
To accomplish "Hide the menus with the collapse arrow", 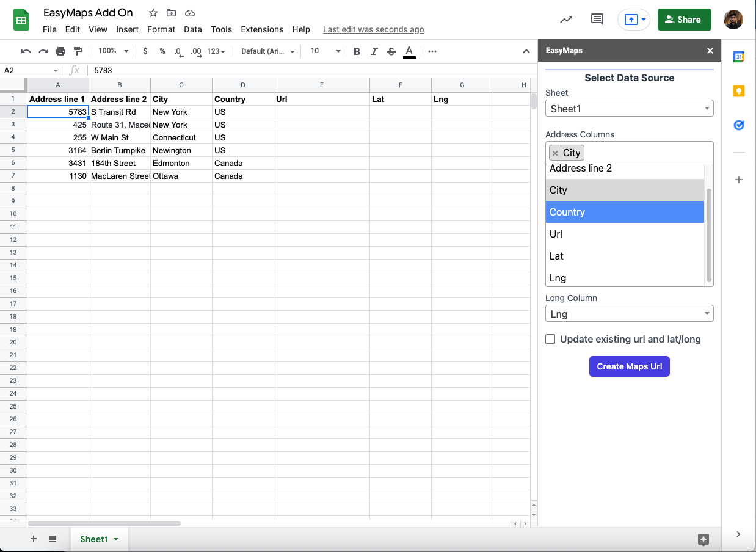I will tap(526, 51).
